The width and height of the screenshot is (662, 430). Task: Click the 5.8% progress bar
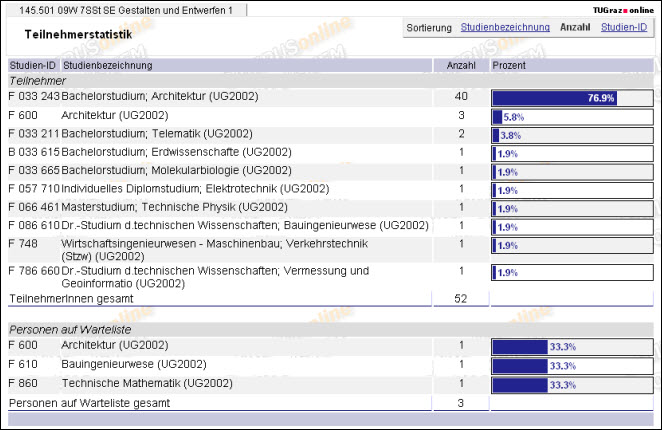(572, 117)
